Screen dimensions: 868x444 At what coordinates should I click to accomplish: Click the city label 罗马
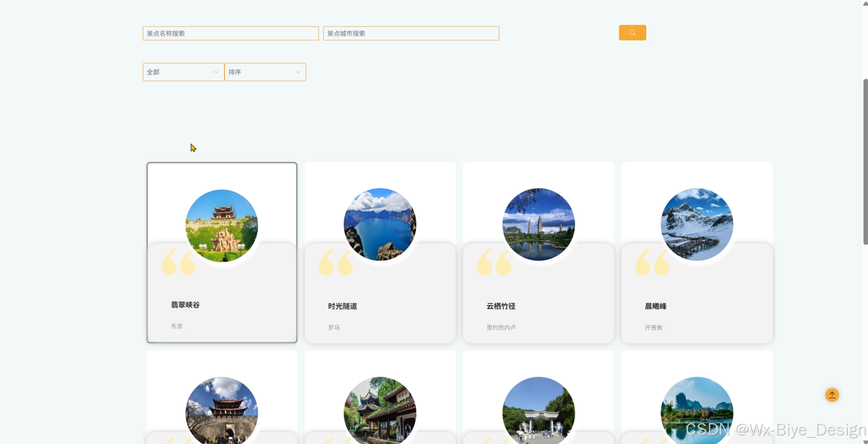point(334,328)
